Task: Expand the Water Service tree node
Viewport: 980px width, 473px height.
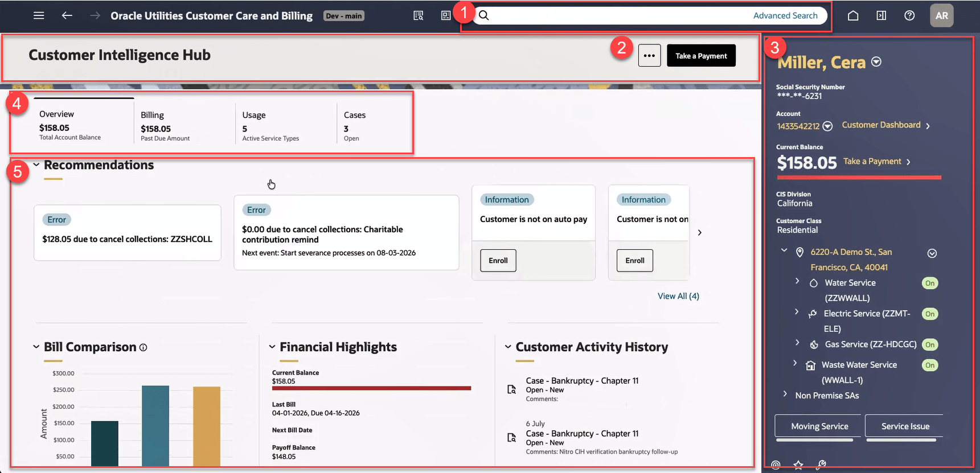Action: click(x=797, y=281)
